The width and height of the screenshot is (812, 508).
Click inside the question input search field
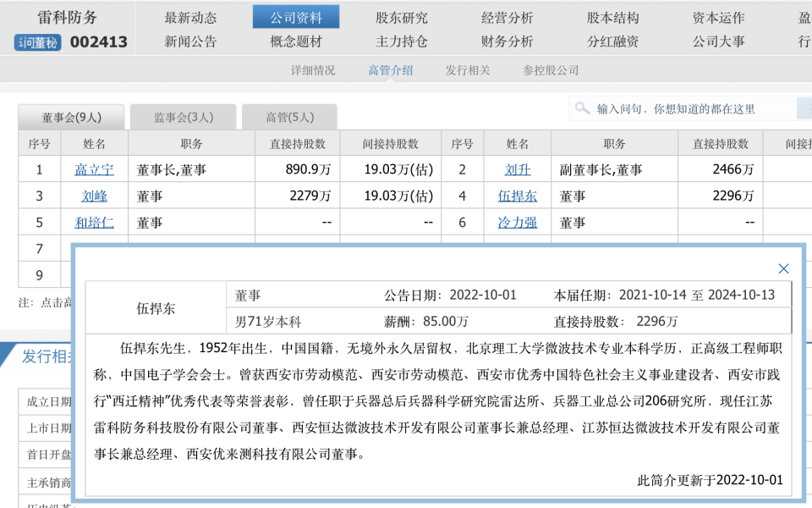677,108
